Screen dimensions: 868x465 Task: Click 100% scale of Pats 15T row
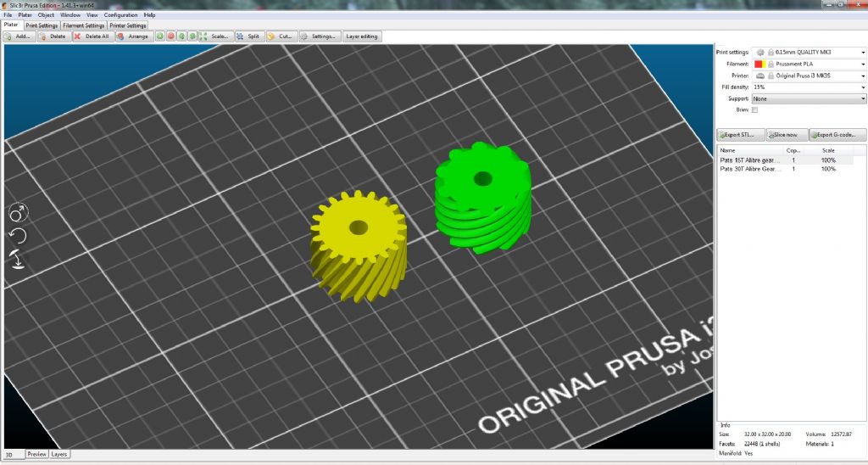pos(828,160)
